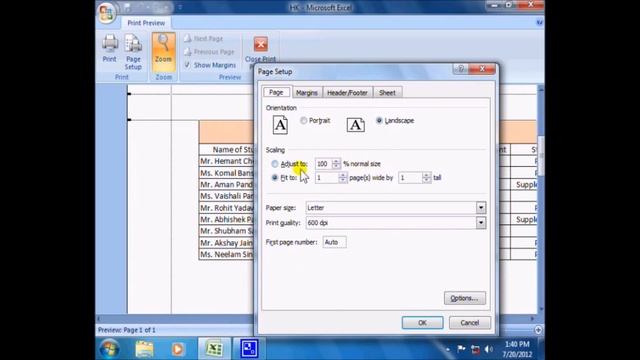The height and width of the screenshot is (360, 640).
Task: Show hidden tray icons arrow
Action: [x=448, y=349]
